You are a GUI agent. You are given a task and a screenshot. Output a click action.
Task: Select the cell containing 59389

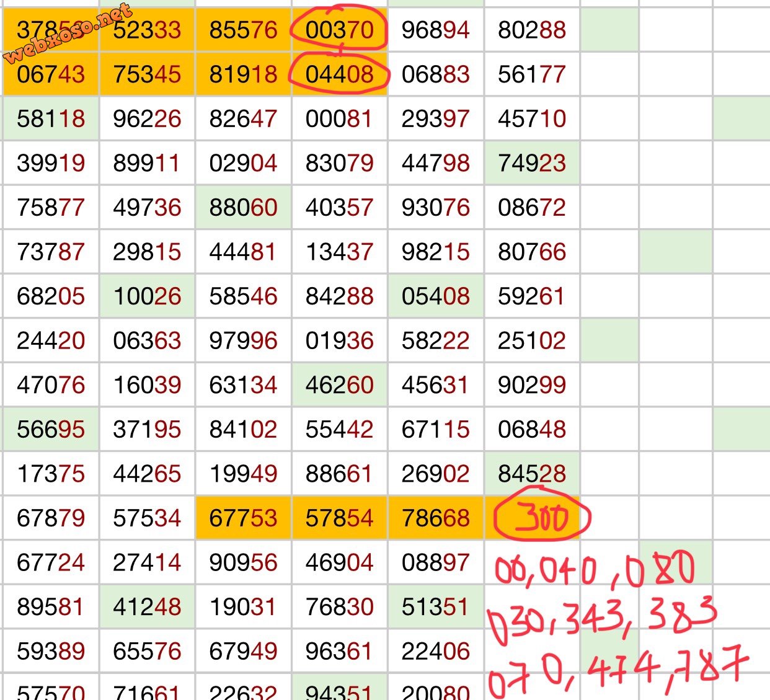click(51, 651)
